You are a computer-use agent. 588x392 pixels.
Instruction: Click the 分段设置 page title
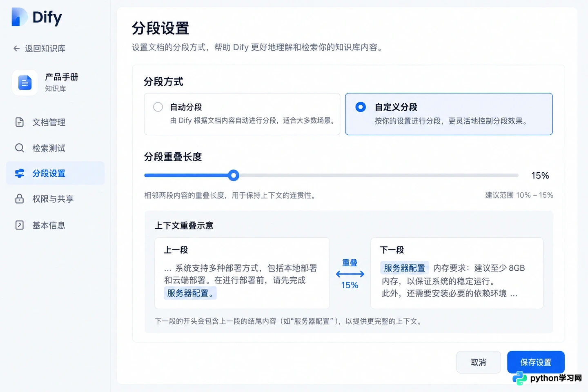[160, 28]
